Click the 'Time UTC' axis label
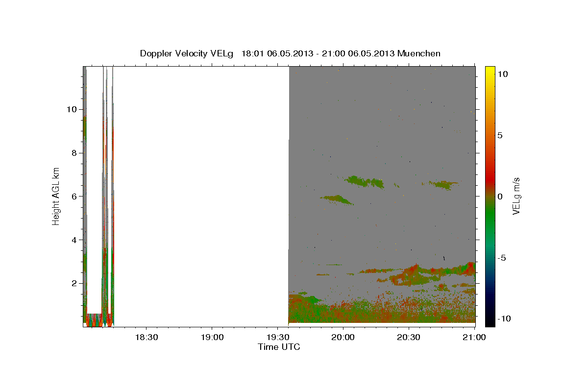 click(x=279, y=347)
